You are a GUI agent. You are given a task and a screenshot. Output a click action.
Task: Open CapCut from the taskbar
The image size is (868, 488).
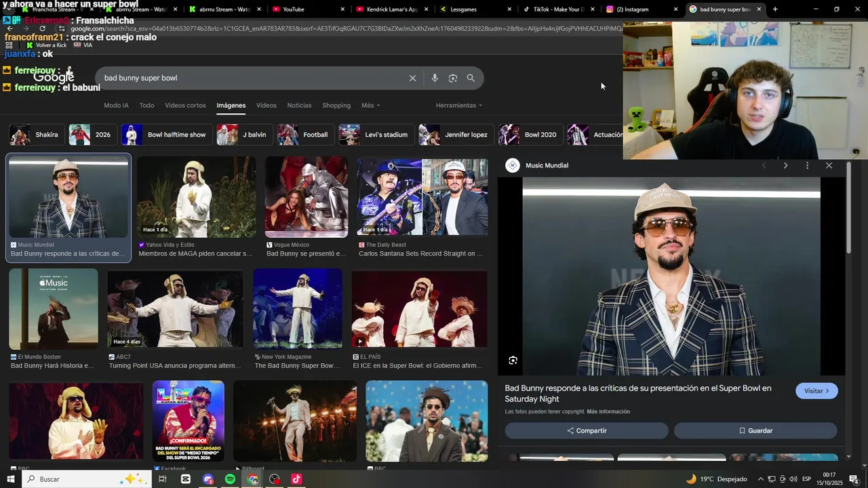(186, 479)
